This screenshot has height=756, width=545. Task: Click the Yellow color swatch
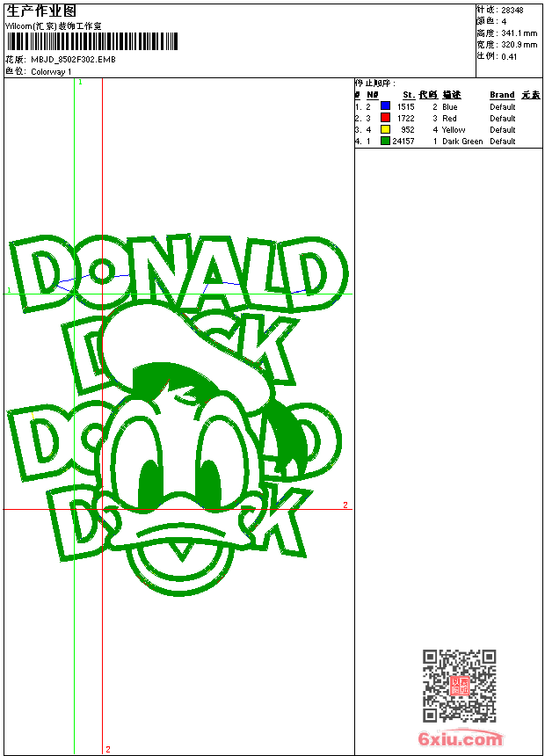[385, 129]
